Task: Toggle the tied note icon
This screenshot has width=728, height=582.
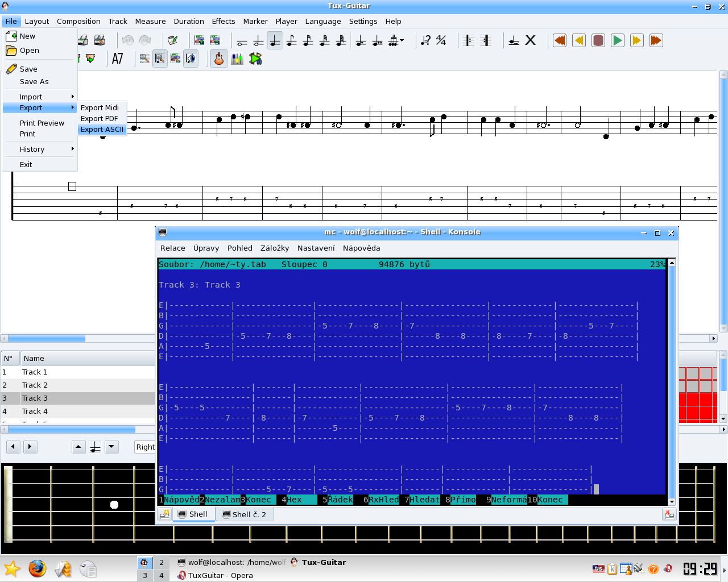Action: coord(514,41)
